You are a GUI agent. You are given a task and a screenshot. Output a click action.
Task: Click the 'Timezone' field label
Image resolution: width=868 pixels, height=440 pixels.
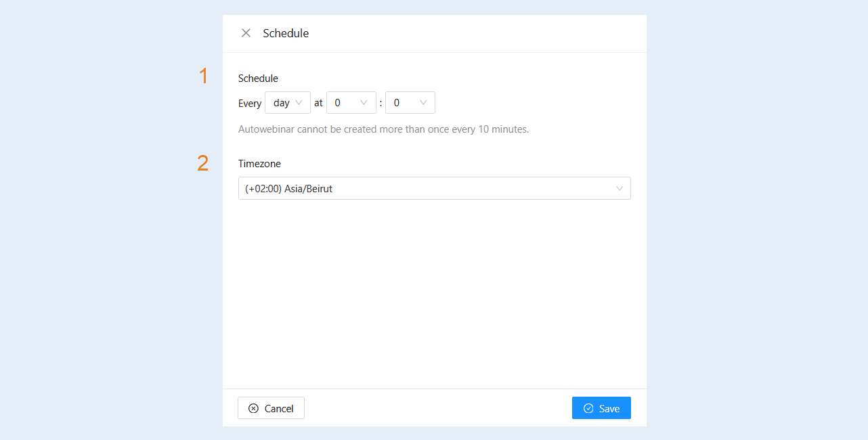pyautogui.click(x=259, y=164)
